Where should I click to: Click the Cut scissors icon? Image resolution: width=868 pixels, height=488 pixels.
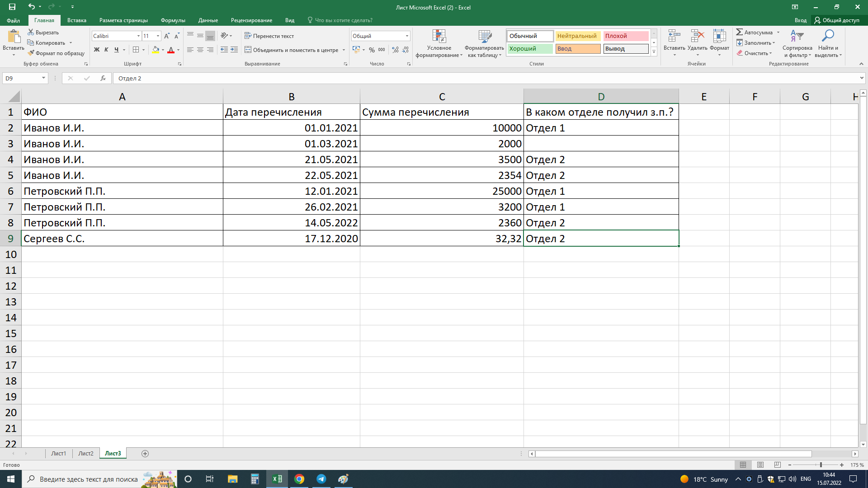click(x=31, y=32)
